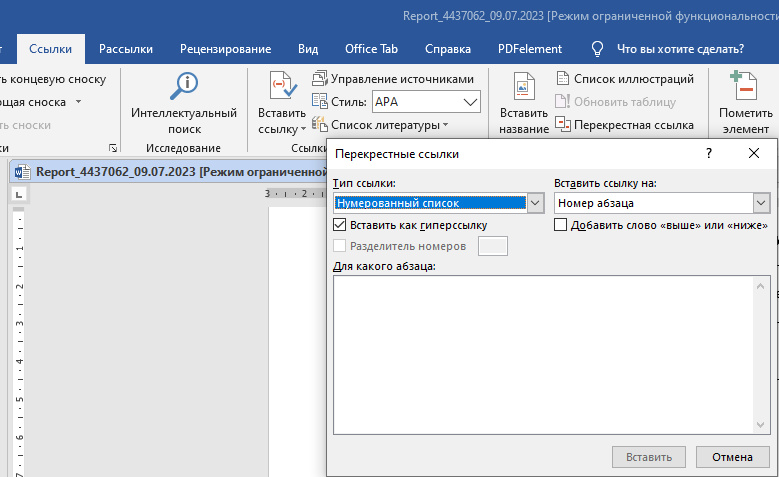Click the dialog help question mark

709,153
